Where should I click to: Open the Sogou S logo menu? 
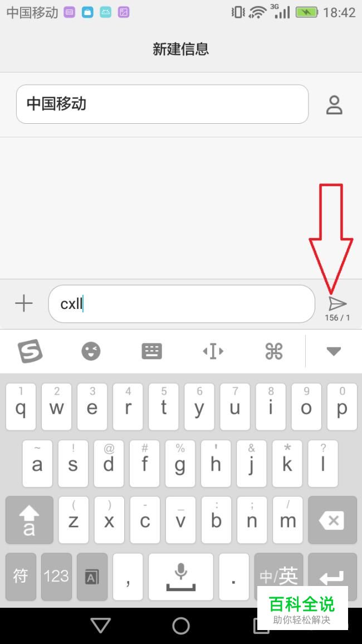click(31, 351)
